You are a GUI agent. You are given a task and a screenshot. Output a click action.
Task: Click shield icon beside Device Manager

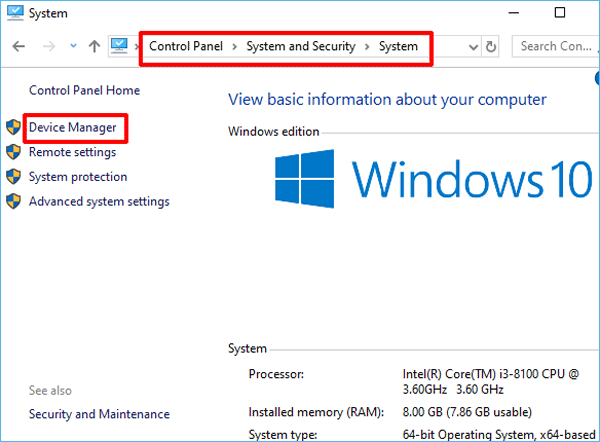tap(13, 127)
